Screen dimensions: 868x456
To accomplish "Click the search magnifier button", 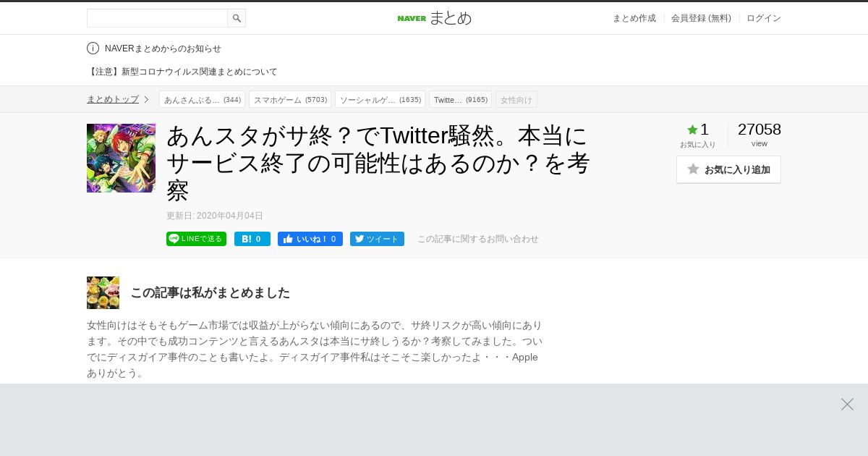I will click(x=237, y=18).
